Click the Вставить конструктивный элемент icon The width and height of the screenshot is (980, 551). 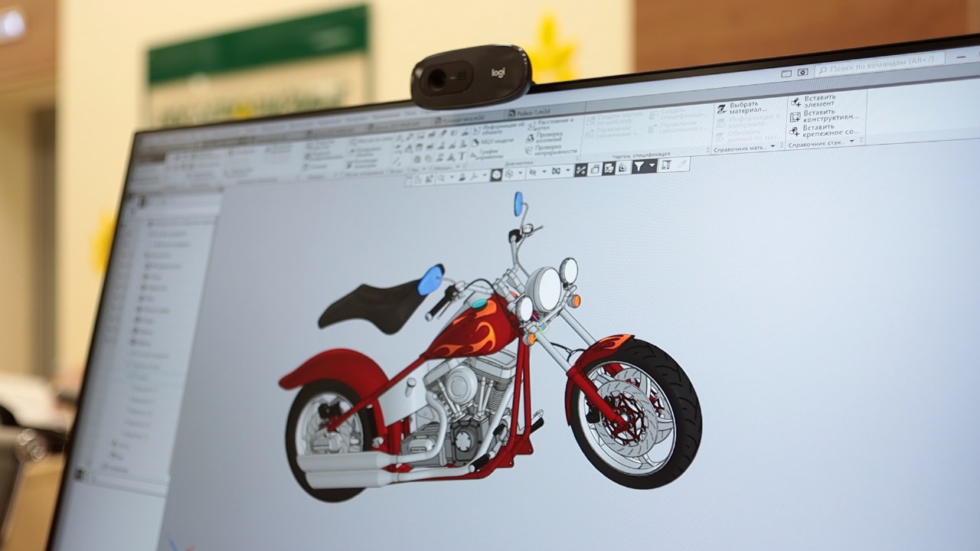(795, 116)
